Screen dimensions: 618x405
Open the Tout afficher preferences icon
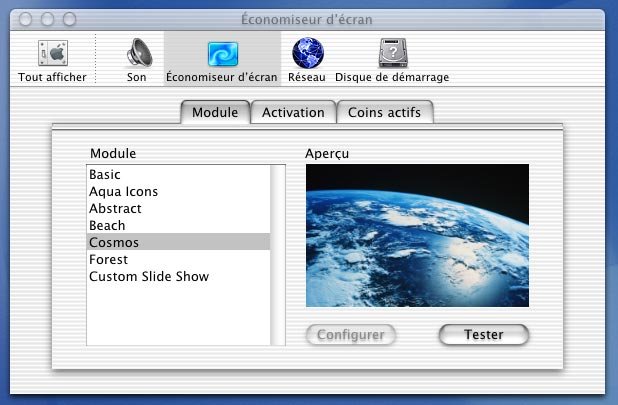(53, 53)
